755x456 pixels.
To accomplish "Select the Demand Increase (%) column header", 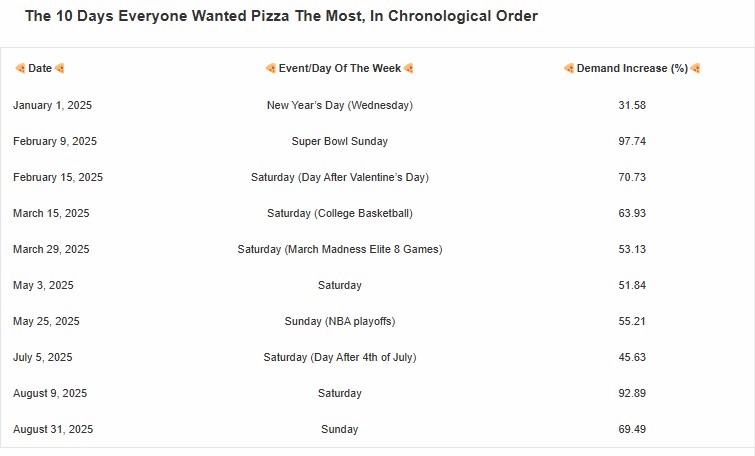I will coord(632,68).
